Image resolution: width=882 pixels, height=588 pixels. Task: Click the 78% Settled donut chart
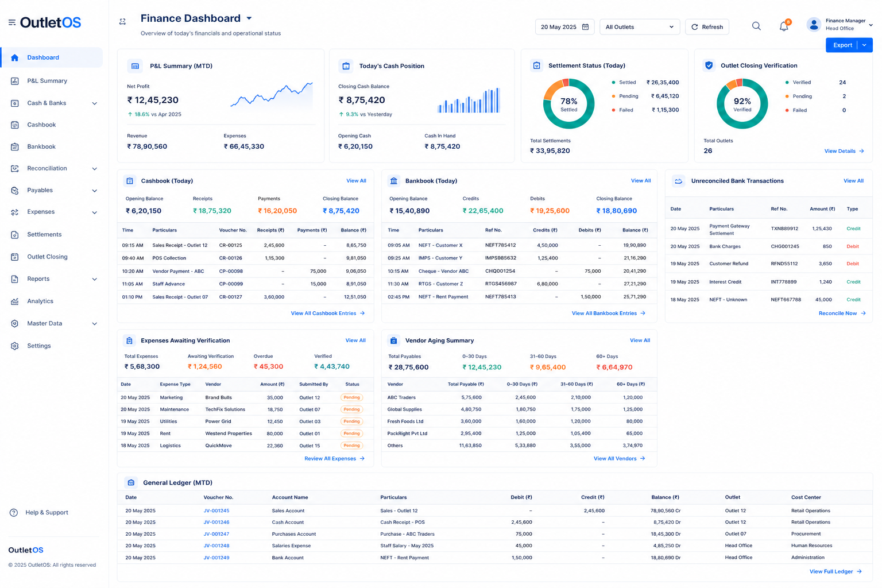[x=568, y=104]
